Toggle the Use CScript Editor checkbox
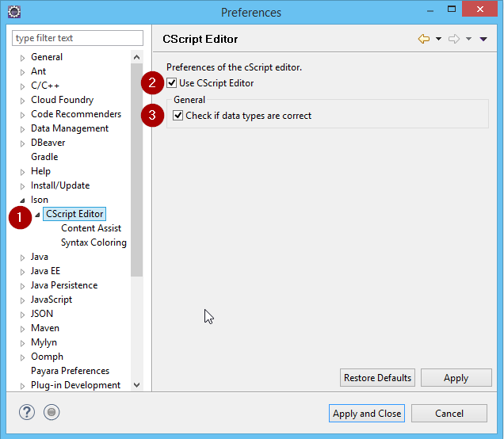 pos(172,83)
